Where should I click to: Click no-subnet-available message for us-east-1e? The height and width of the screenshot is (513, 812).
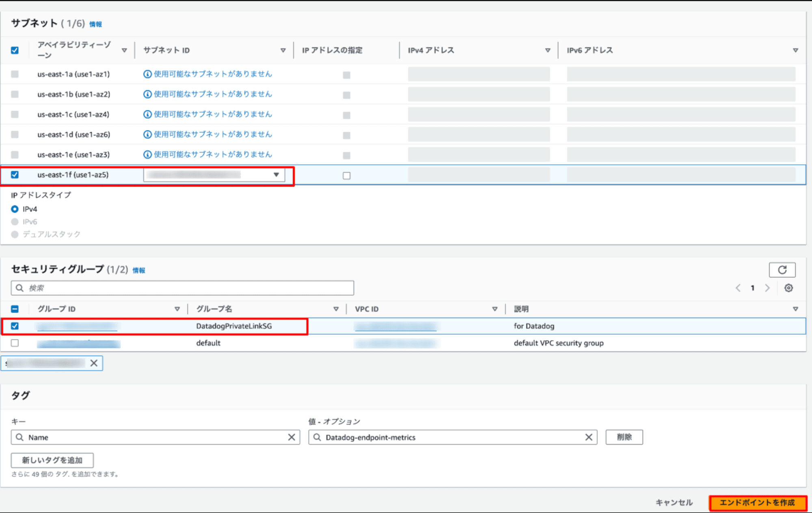(213, 155)
